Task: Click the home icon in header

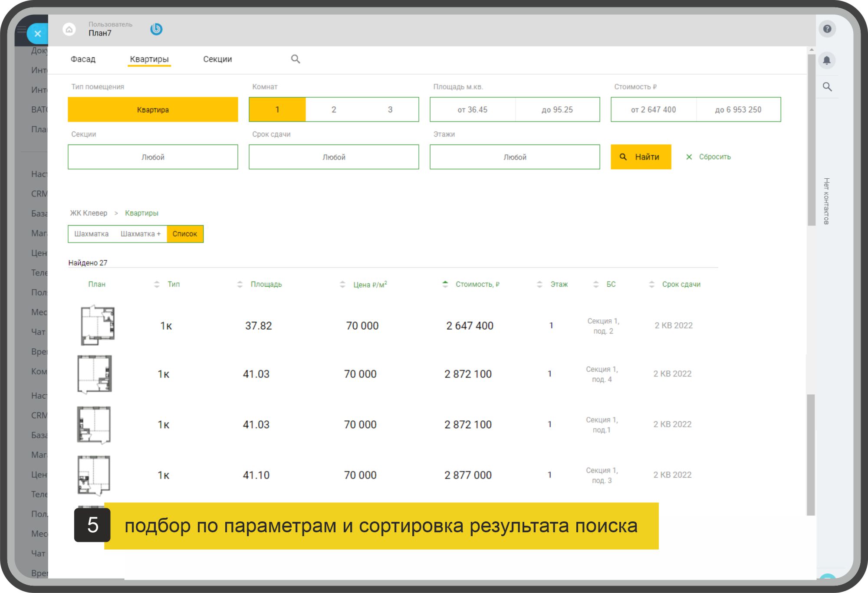Action: 69,29
